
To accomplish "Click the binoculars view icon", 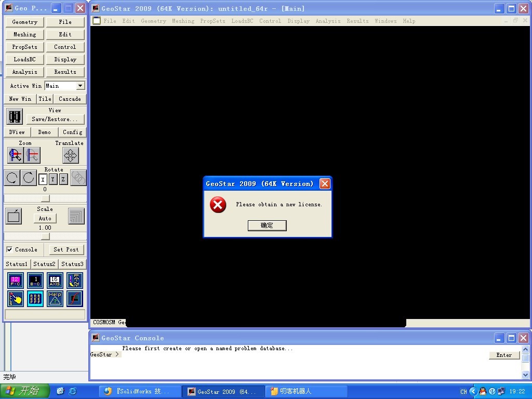I will tap(15, 116).
